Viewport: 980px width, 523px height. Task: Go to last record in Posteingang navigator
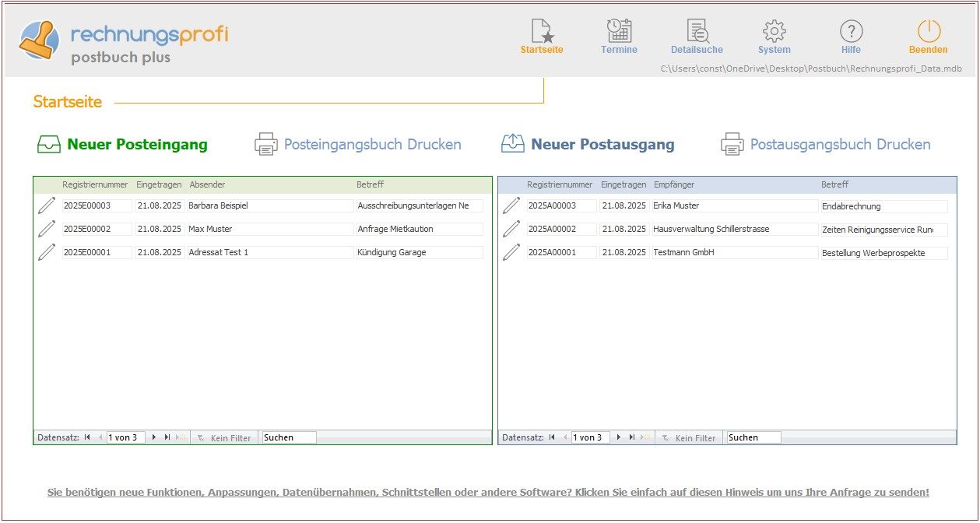click(167, 437)
